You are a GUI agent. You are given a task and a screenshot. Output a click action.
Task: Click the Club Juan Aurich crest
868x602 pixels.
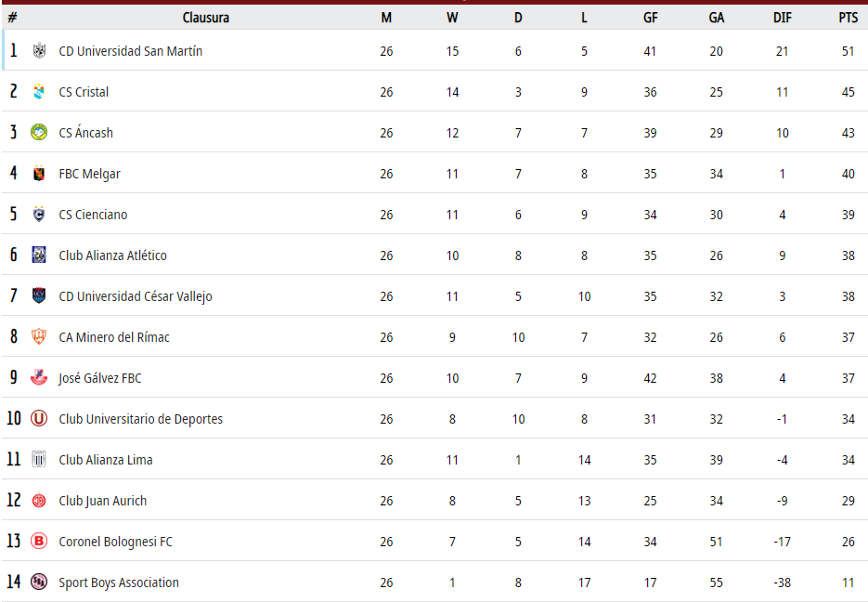click(x=39, y=501)
